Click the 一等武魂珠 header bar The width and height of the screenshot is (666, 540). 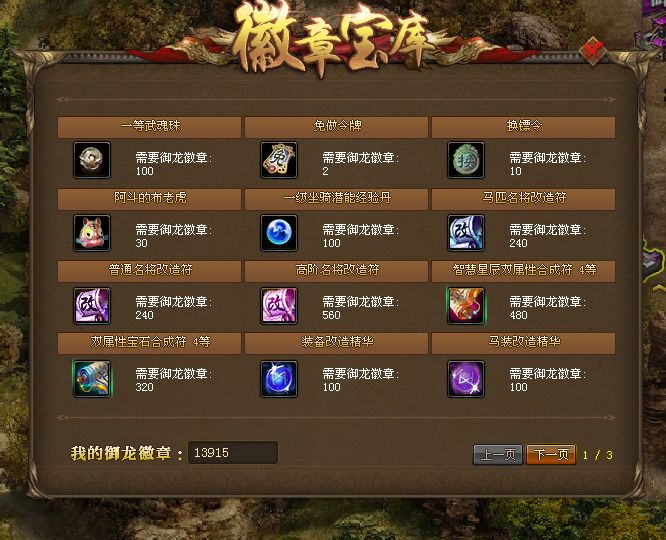pyautogui.click(x=150, y=127)
